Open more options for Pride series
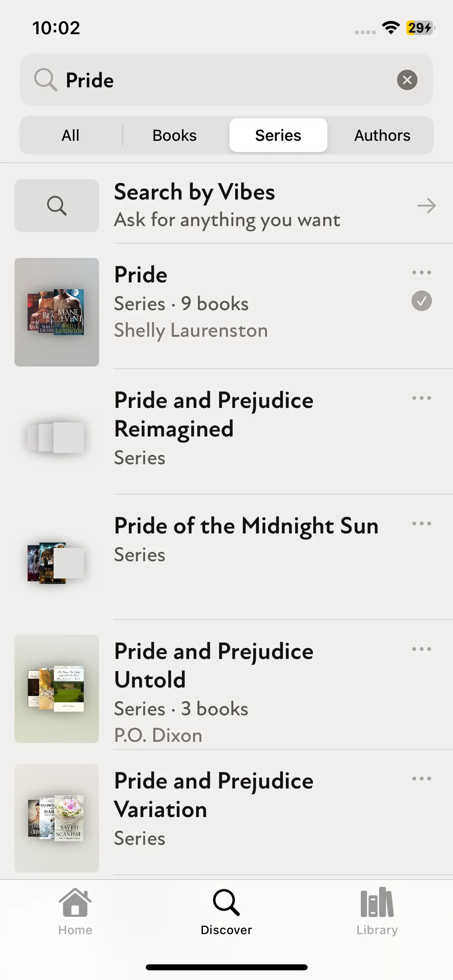Image resolution: width=453 pixels, height=980 pixels. pyautogui.click(x=422, y=272)
